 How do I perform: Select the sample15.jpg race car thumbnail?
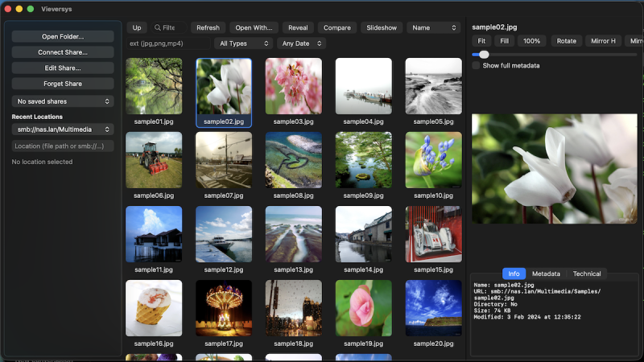pyautogui.click(x=433, y=234)
